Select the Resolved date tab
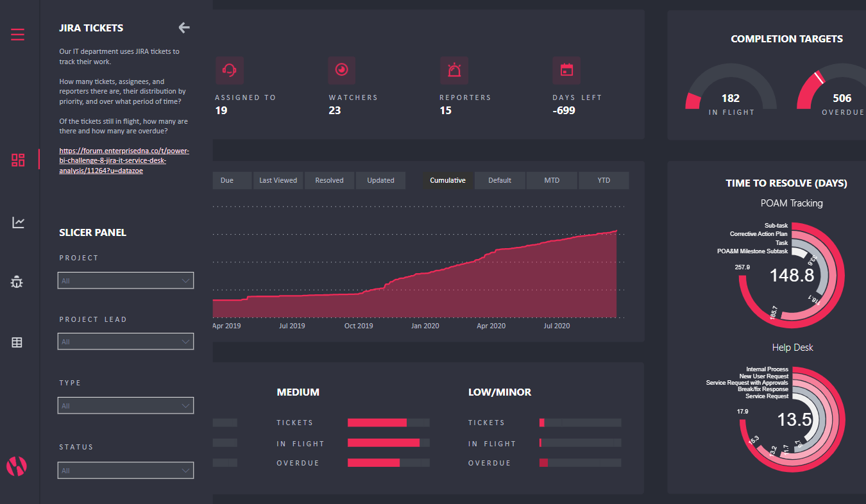The height and width of the screenshot is (504, 866). tap(329, 181)
